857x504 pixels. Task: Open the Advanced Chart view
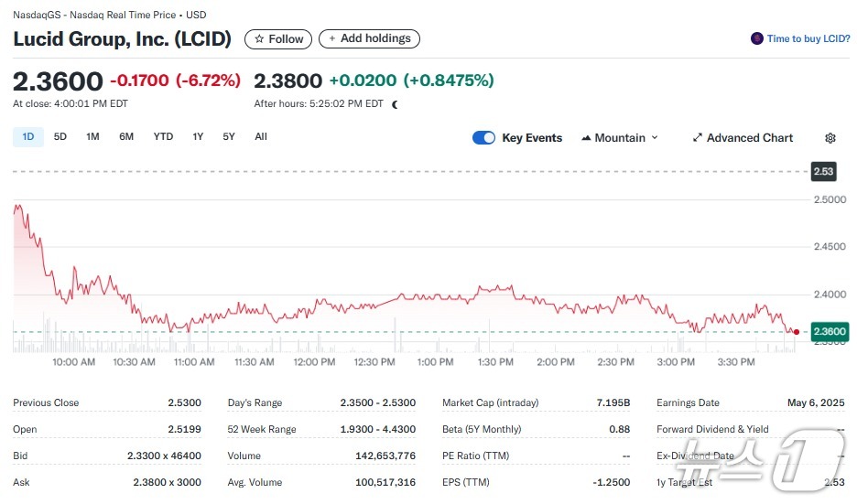743,138
